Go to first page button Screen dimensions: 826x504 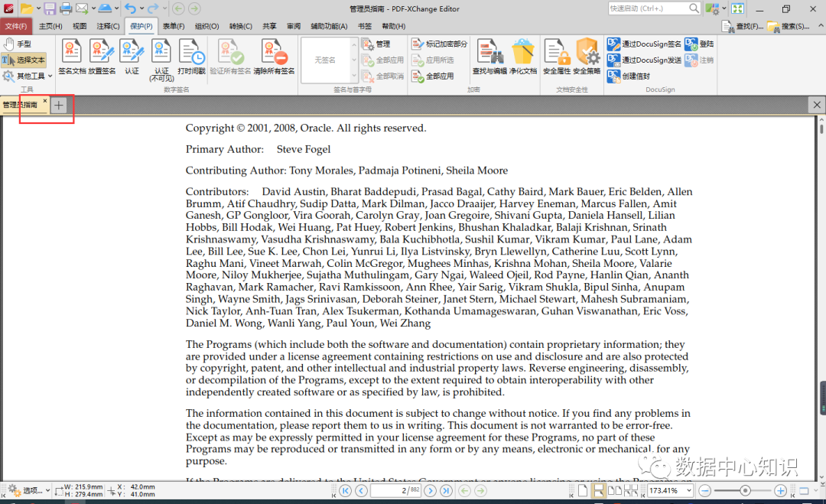point(345,491)
